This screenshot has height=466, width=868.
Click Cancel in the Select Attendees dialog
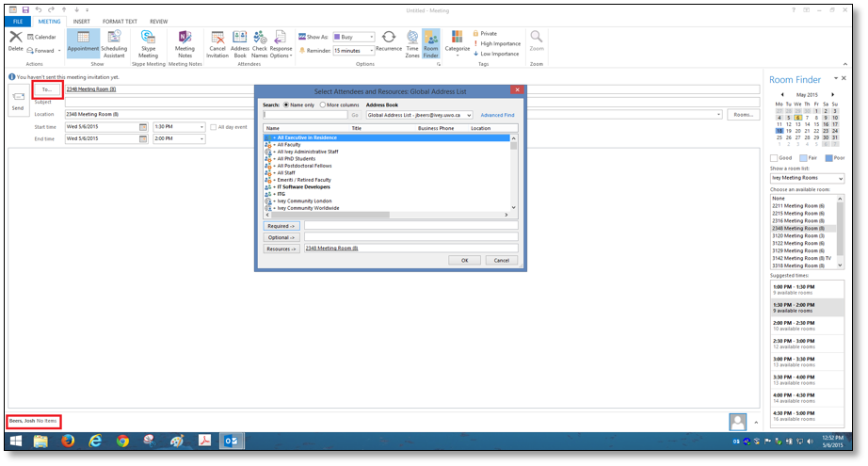point(502,260)
